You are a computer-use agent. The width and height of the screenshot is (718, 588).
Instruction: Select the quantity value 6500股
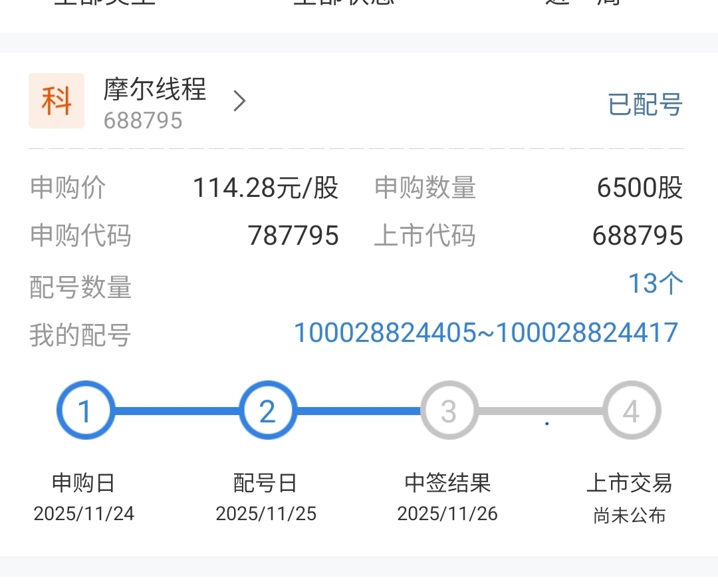(640, 188)
